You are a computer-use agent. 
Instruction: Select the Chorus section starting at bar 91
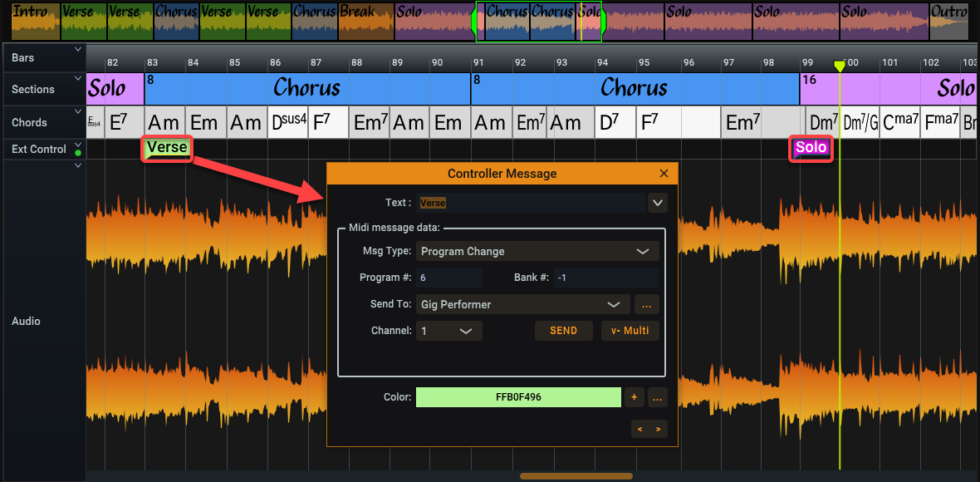[635, 89]
